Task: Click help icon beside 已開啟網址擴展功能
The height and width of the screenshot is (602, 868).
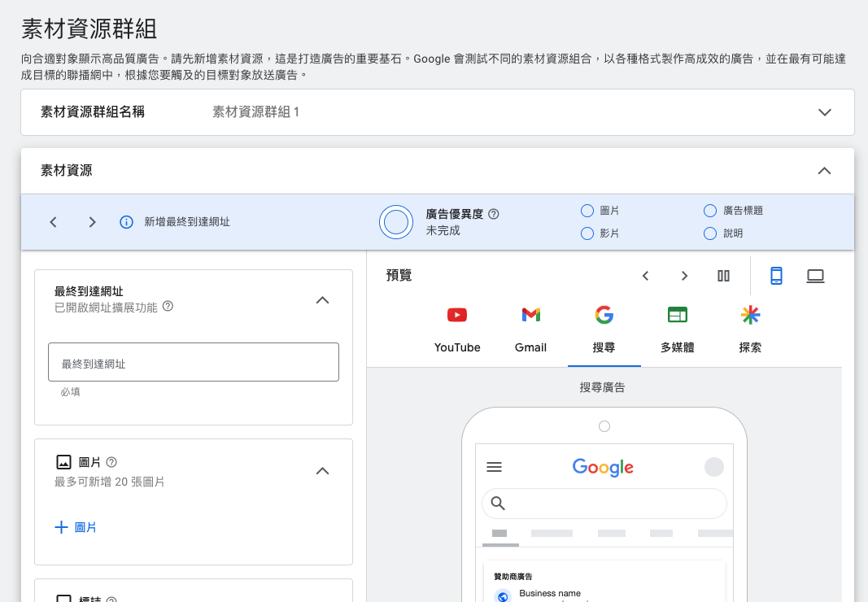Action: (x=168, y=307)
